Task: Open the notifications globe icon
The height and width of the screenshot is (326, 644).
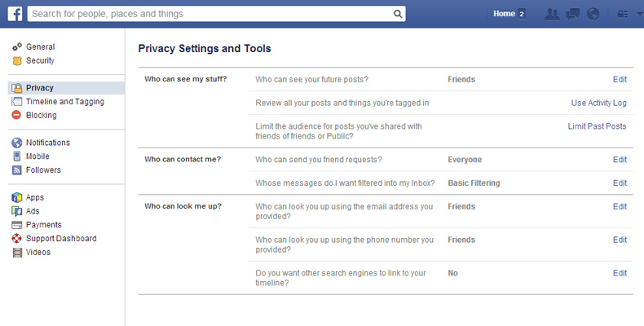Action: (593, 14)
